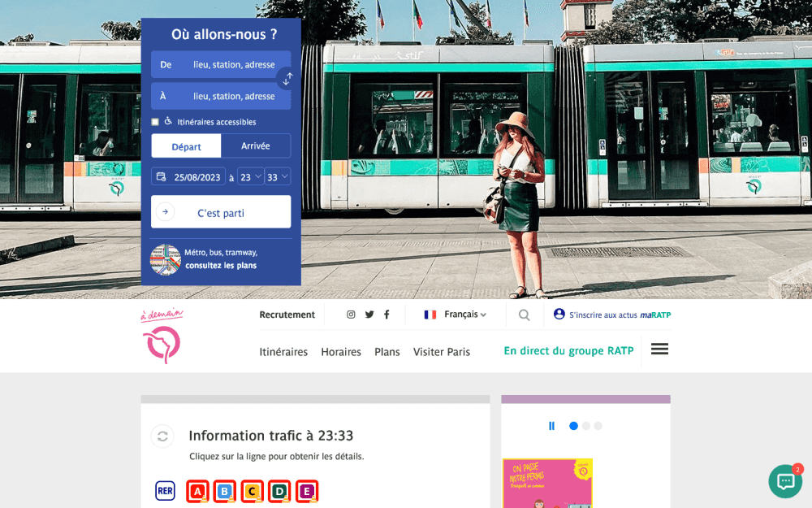
Task: Refresh traffic information icon
Action: tap(162, 436)
